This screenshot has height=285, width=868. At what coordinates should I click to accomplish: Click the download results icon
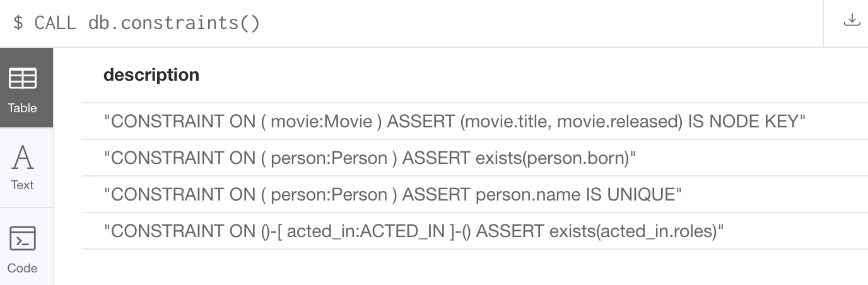click(852, 20)
